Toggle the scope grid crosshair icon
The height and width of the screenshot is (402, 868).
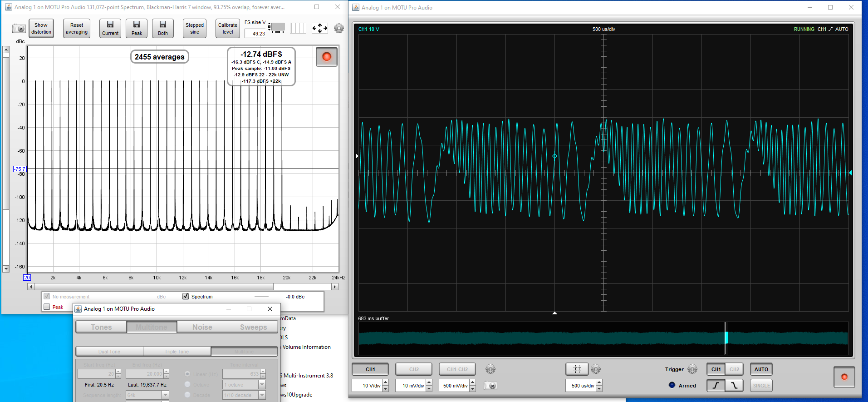pyautogui.click(x=577, y=369)
